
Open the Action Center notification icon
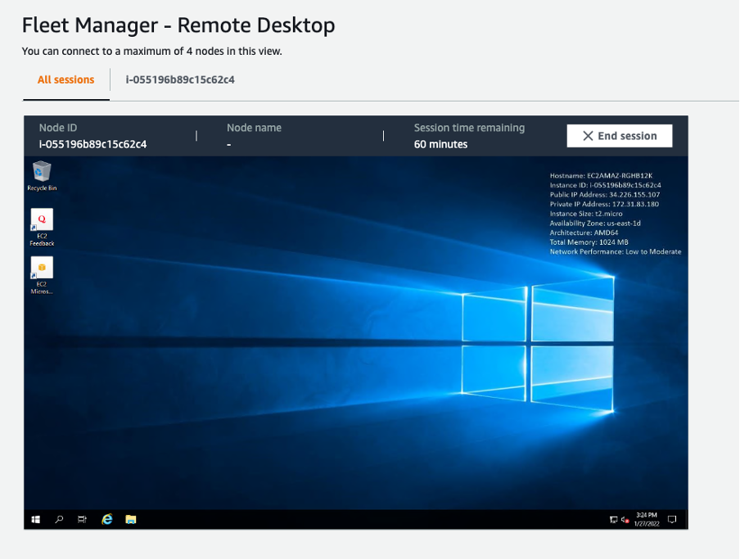pyautogui.click(x=672, y=519)
